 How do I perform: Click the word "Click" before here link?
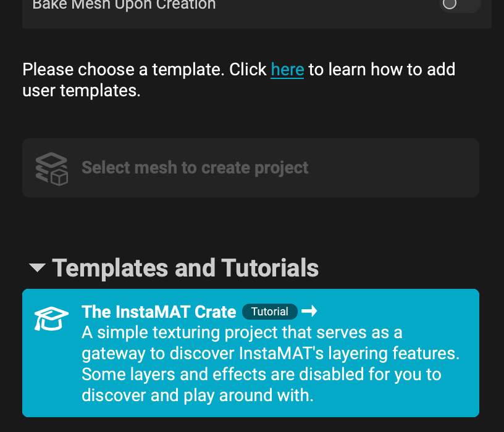tap(248, 69)
